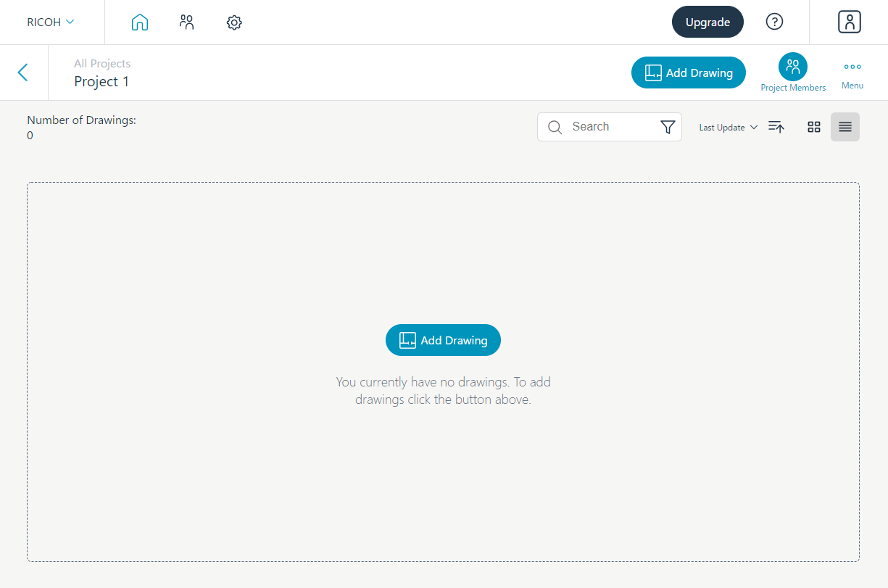This screenshot has height=588, width=888.
Task: Open the members people icon in top bar
Action: pyautogui.click(x=187, y=22)
